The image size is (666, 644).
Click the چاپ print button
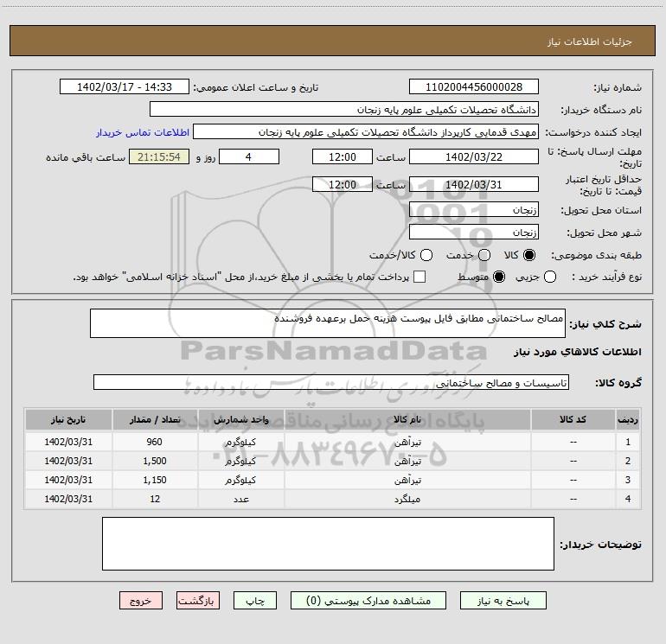click(255, 601)
